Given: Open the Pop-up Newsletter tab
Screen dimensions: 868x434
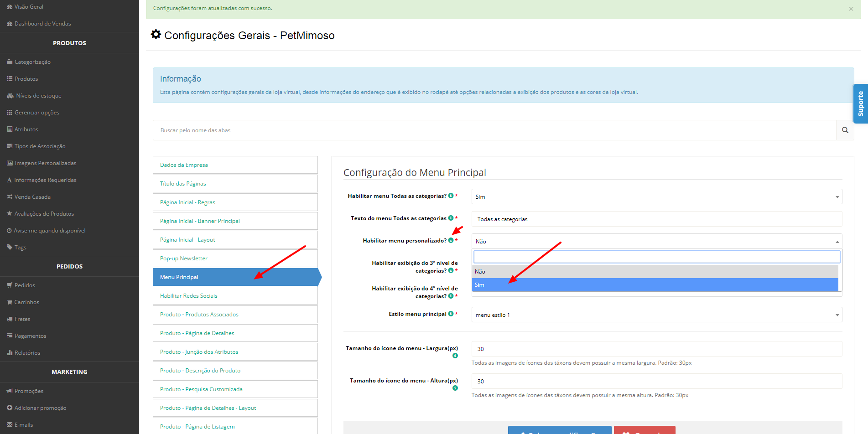Looking at the screenshot, I should click(x=235, y=258).
